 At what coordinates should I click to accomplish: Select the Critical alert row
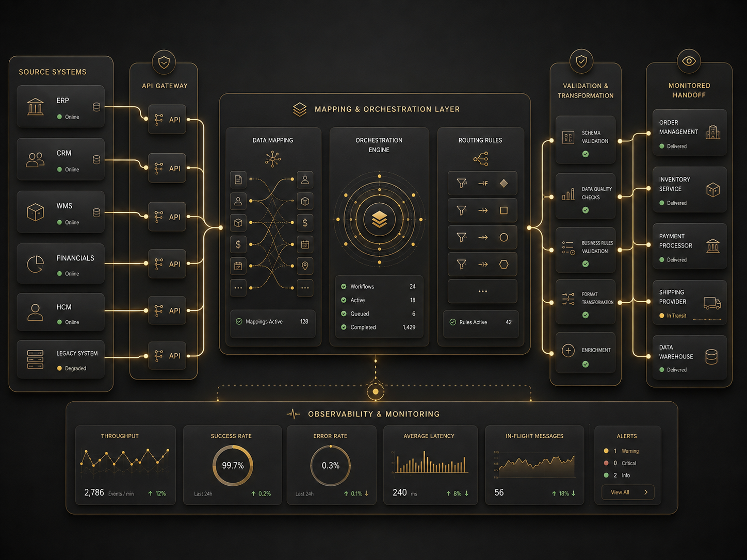tap(620, 463)
